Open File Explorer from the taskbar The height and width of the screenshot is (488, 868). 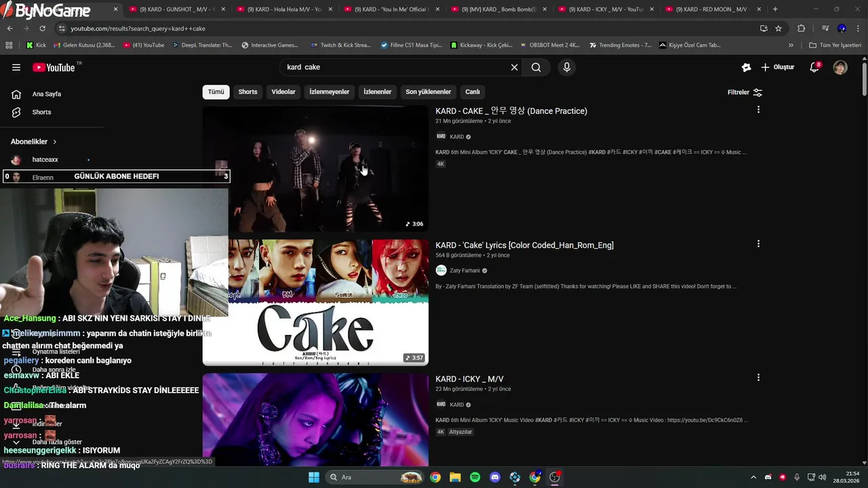(455, 477)
